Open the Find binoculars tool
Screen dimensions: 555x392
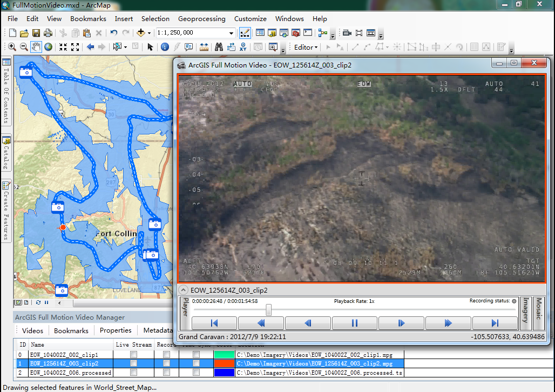[x=219, y=47]
